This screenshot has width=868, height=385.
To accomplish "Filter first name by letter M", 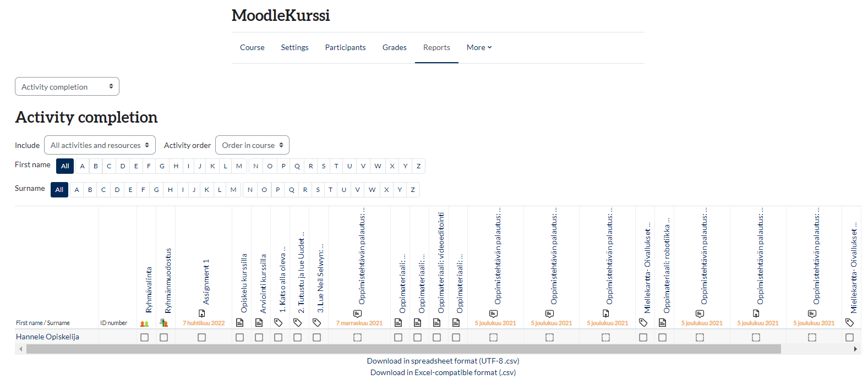I will tap(239, 166).
